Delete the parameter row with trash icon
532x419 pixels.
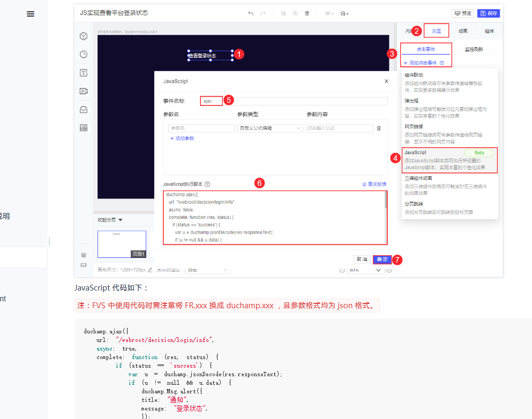(379, 128)
